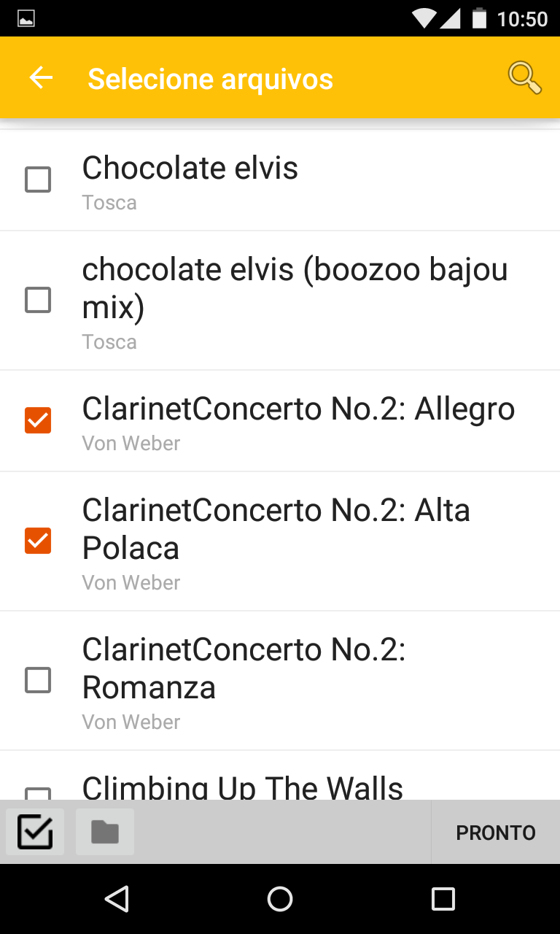Open folder browser icon in bottom bar
Viewport: 560px width, 934px height.
click(x=105, y=832)
